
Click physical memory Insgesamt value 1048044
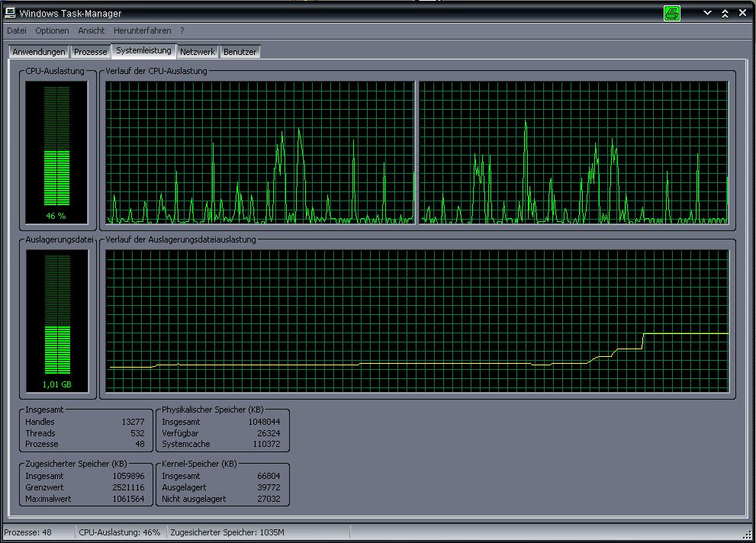[264, 422]
